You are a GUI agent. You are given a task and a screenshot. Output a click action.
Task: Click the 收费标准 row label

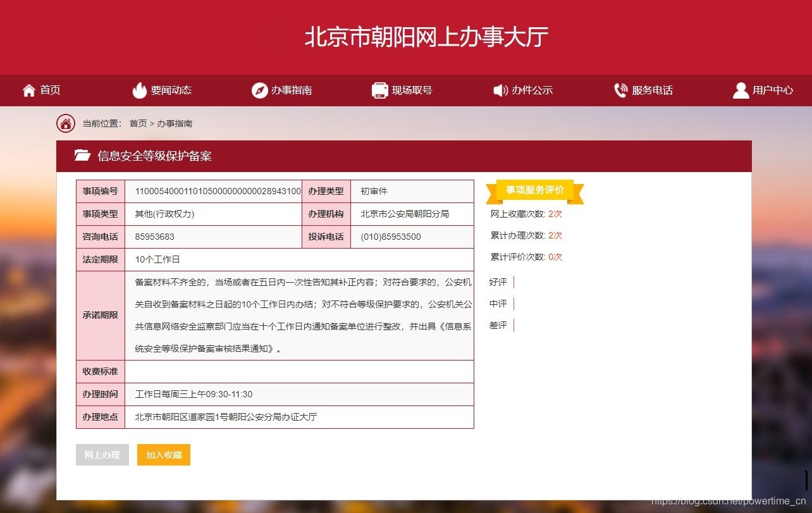click(x=100, y=371)
